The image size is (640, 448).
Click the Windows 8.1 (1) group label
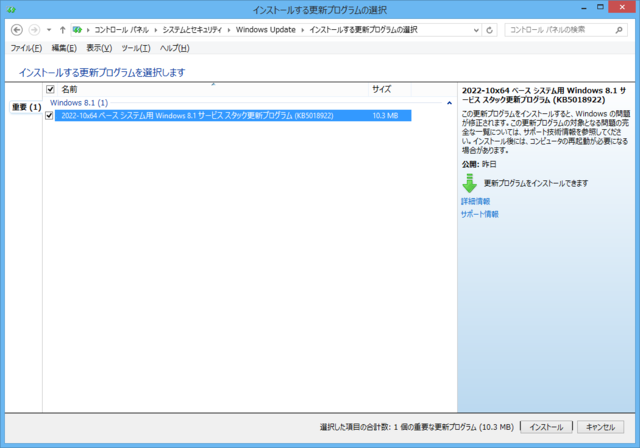pos(79,103)
